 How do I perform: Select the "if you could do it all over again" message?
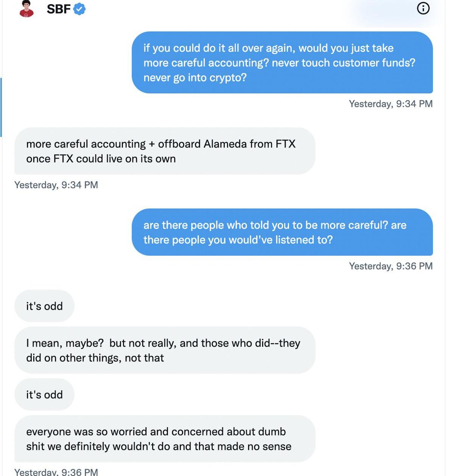click(282, 62)
